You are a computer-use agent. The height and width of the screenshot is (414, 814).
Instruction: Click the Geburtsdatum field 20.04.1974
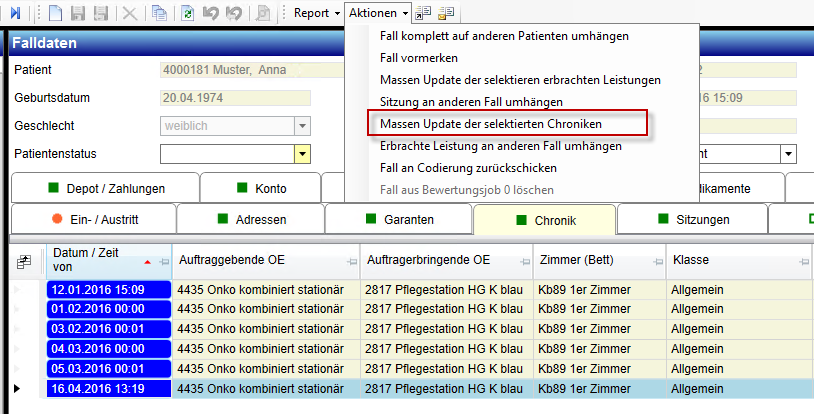(235, 98)
